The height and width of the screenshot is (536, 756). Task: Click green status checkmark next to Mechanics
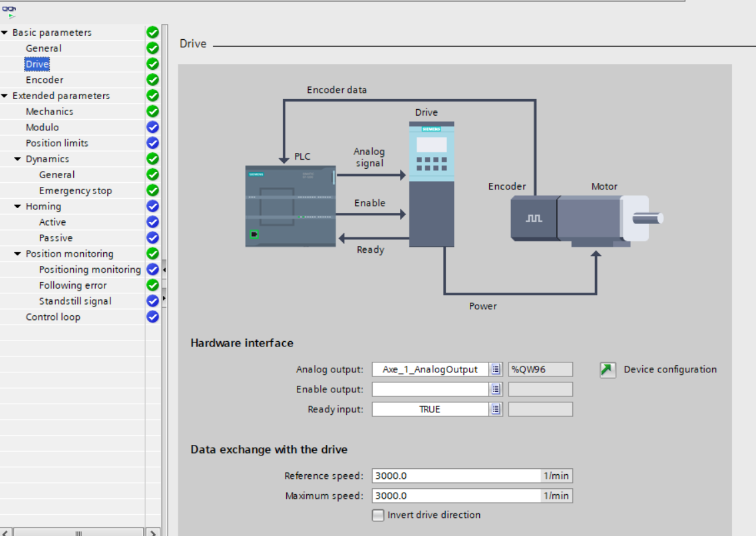[x=152, y=112]
